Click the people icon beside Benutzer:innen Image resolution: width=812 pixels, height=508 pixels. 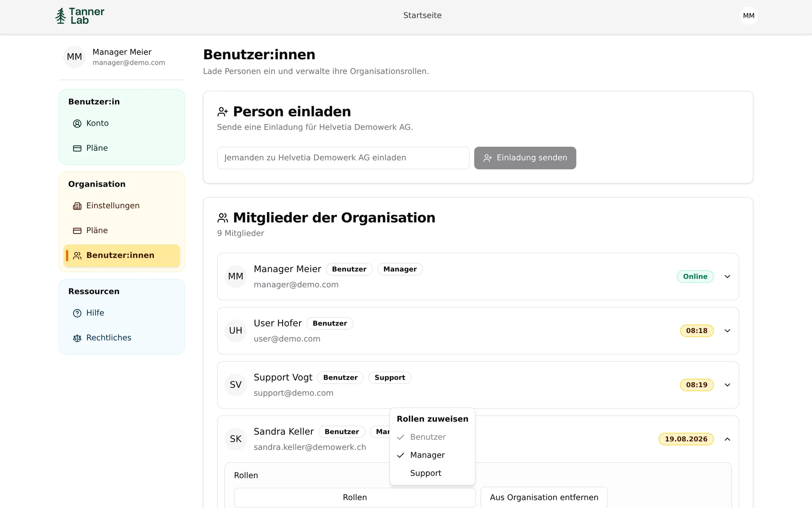(77, 256)
